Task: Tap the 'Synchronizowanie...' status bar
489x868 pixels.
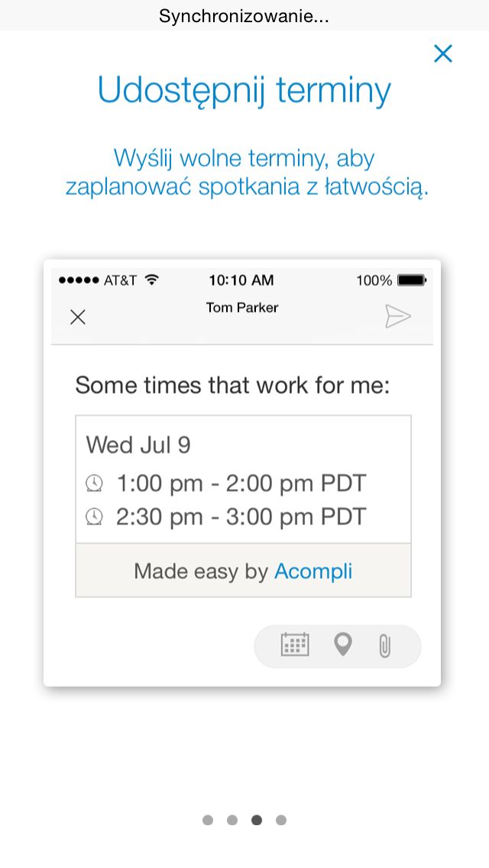Action: [x=244, y=15]
